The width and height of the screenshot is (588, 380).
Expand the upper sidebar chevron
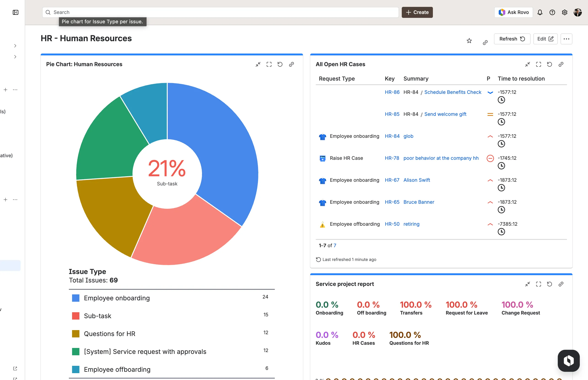point(15,46)
